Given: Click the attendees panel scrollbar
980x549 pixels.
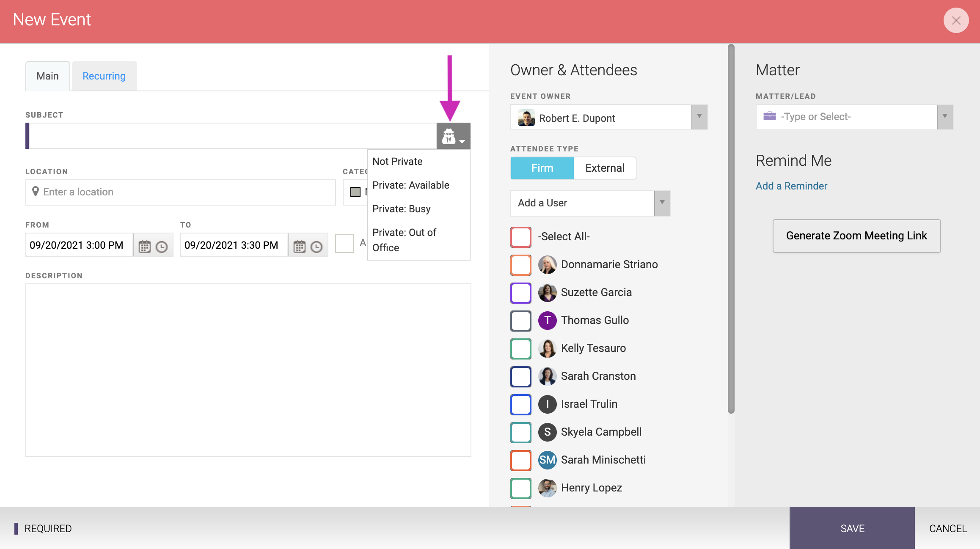Looking at the screenshot, I should (x=731, y=228).
